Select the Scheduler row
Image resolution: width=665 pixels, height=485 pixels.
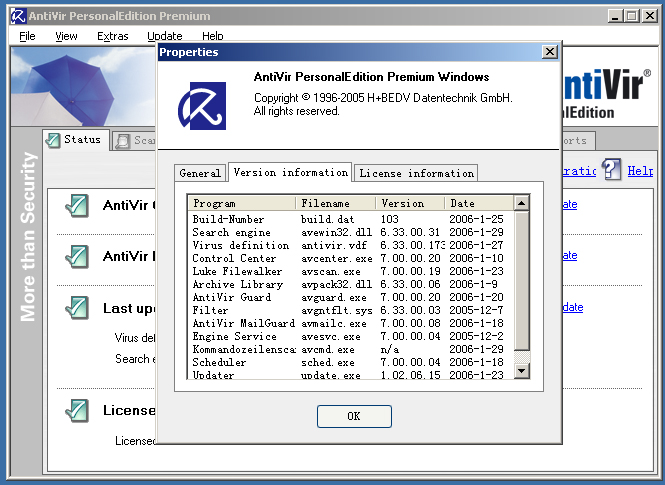[351, 362]
